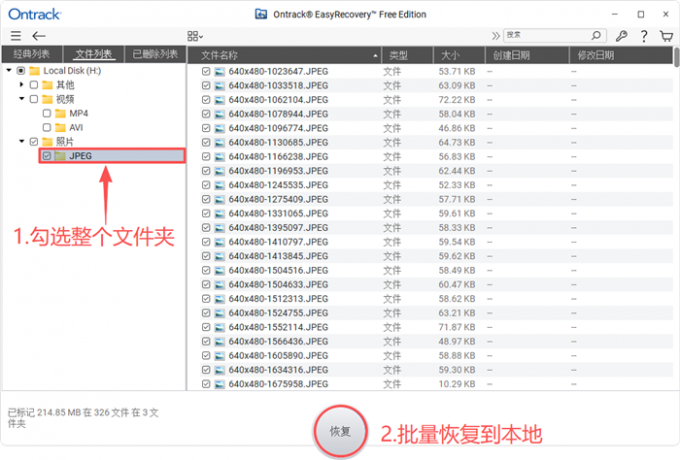Switch to the 已删除列表 tab

click(155, 54)
